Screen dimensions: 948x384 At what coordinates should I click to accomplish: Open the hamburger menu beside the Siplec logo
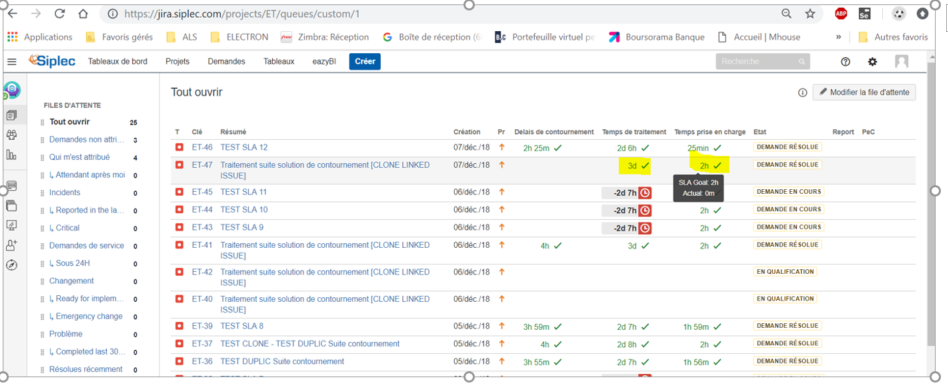click(12, 62)
